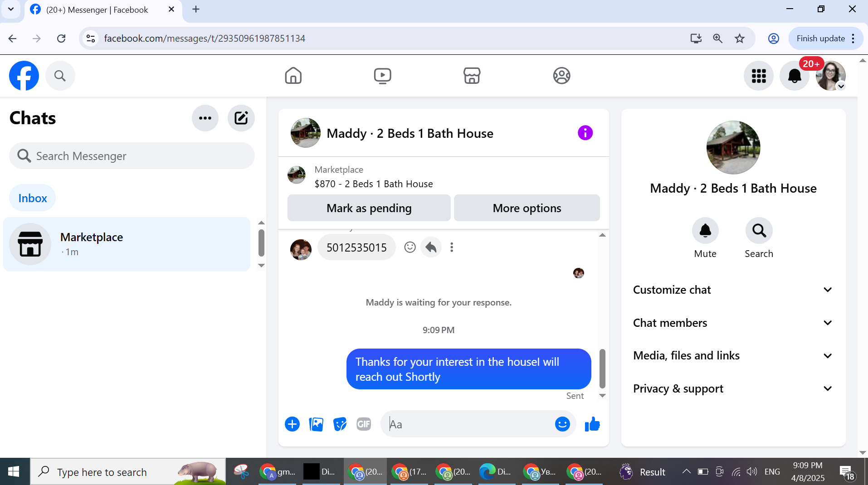Open the Windows Start menu
868x485 pixels.
coord(14,472)
